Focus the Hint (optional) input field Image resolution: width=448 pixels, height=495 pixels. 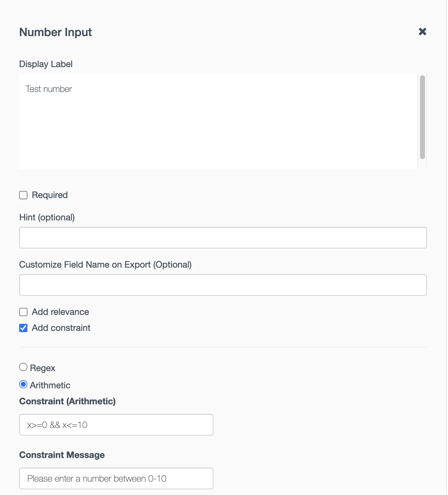223,238
